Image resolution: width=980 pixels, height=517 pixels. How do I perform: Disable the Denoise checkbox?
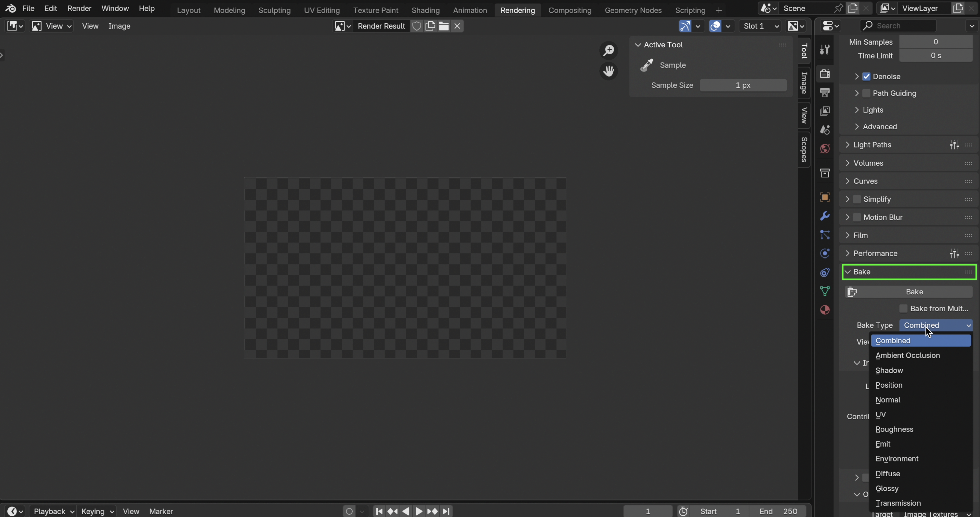coord(867,77)
